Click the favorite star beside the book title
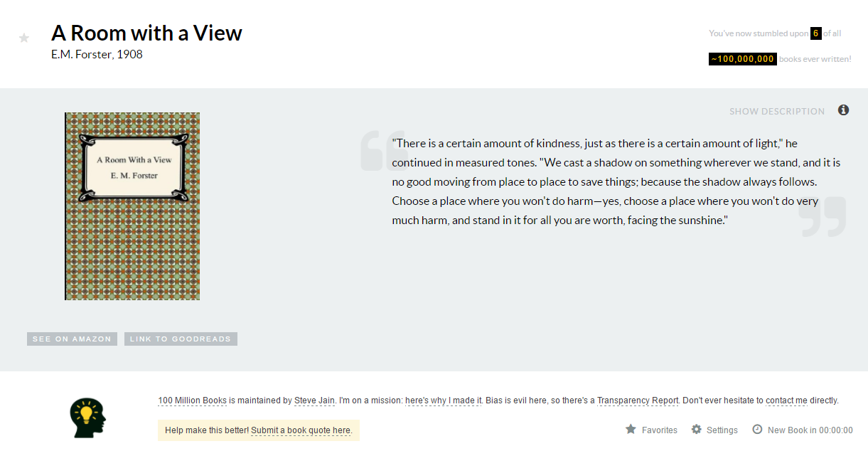The height and width of the screenshot is (451, 868). click(24, 38)
